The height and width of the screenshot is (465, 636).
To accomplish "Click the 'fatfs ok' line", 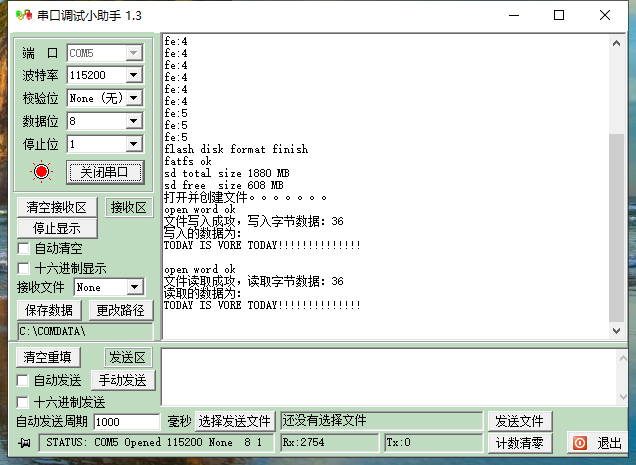I will tap(188, 161).
